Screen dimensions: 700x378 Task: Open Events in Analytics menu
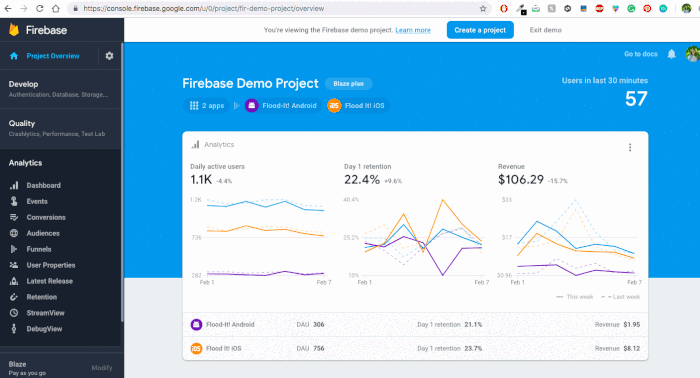pos(37,201)
